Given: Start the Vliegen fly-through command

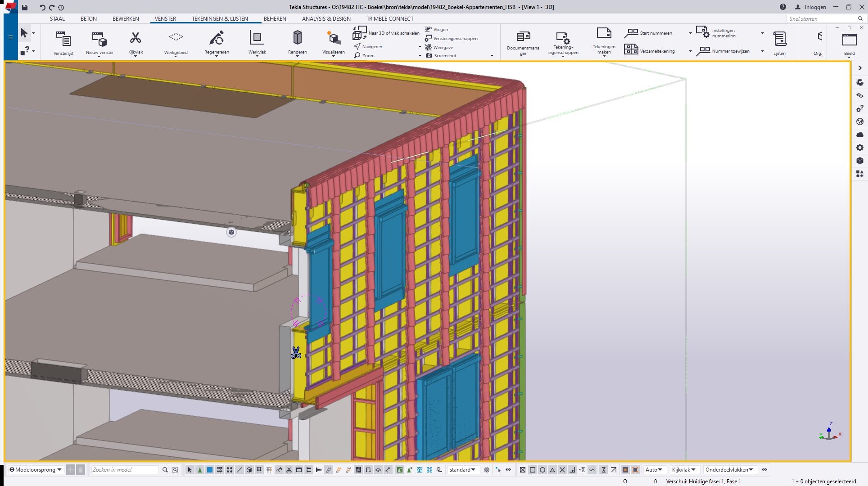Looking at the screenshot, I should (x=436, y=29).
